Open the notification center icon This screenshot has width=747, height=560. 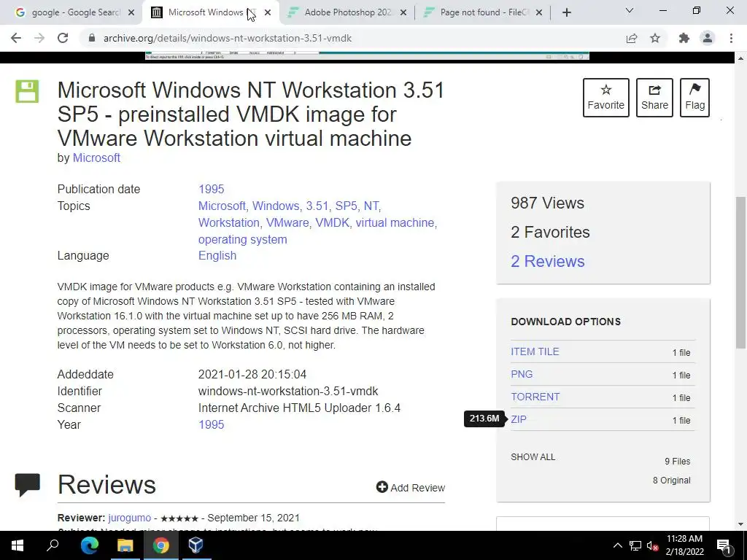point(724,546)
